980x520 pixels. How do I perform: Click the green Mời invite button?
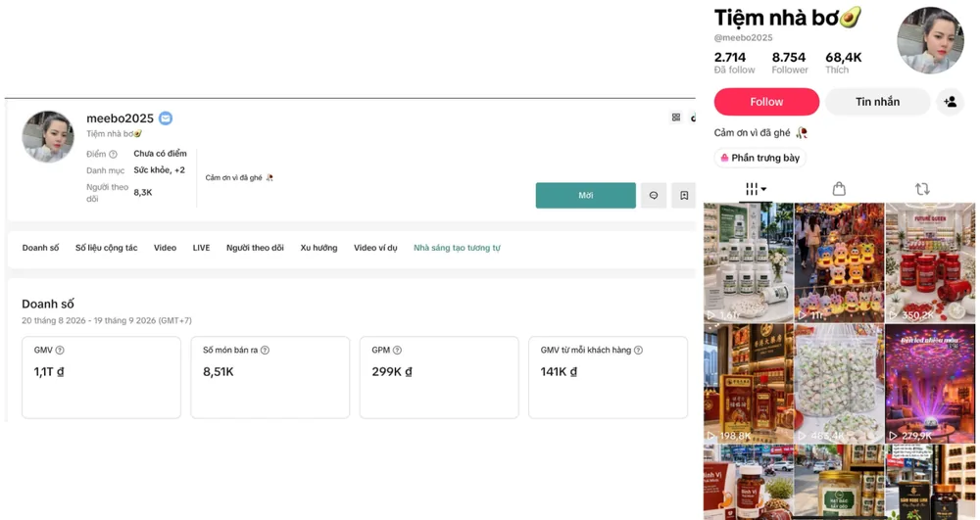586,196
